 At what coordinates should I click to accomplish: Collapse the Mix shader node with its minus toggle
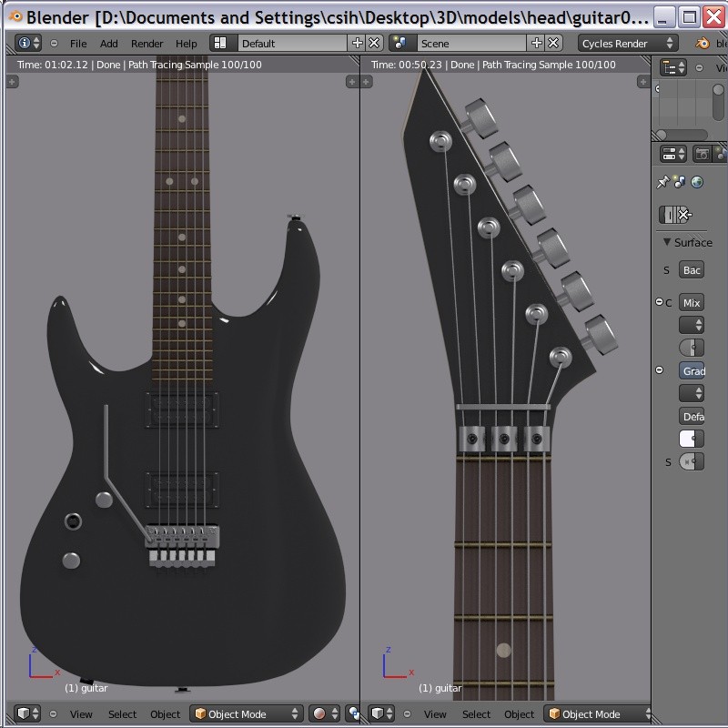tap(658, 300)
